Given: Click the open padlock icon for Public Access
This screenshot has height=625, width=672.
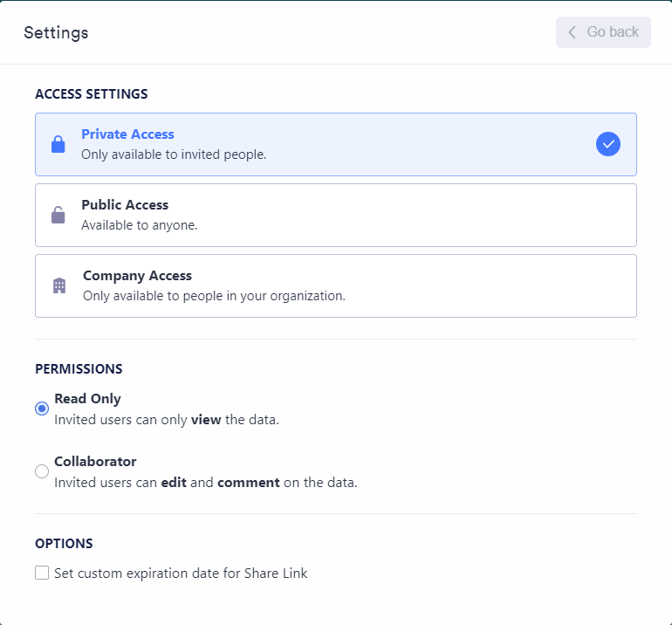Looking at the screenshot, I should (58, 215).
